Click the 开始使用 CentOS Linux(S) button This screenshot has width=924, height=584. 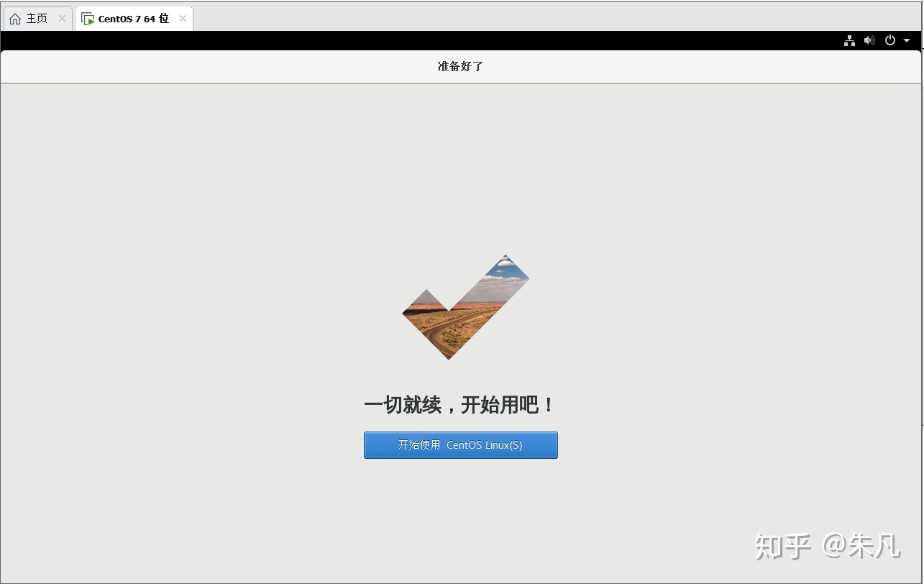coord(460,444)
